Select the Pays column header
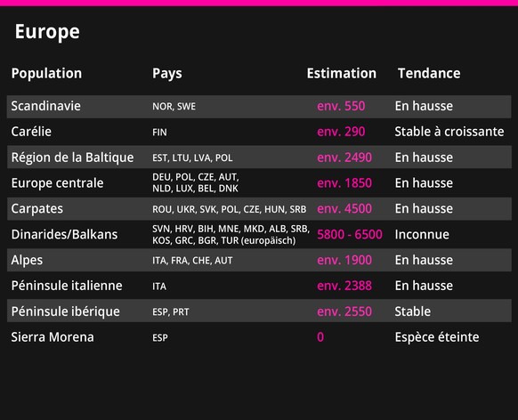The width and height of the screenshot is (518, 420). (x=166, y=74)
